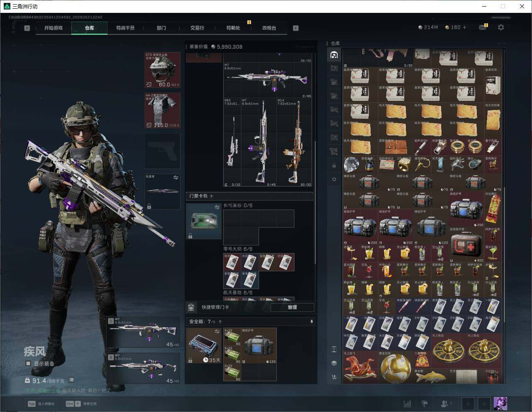Select the 量子存储 USB drive item
The image size is (532, 412).
(493, 147)
